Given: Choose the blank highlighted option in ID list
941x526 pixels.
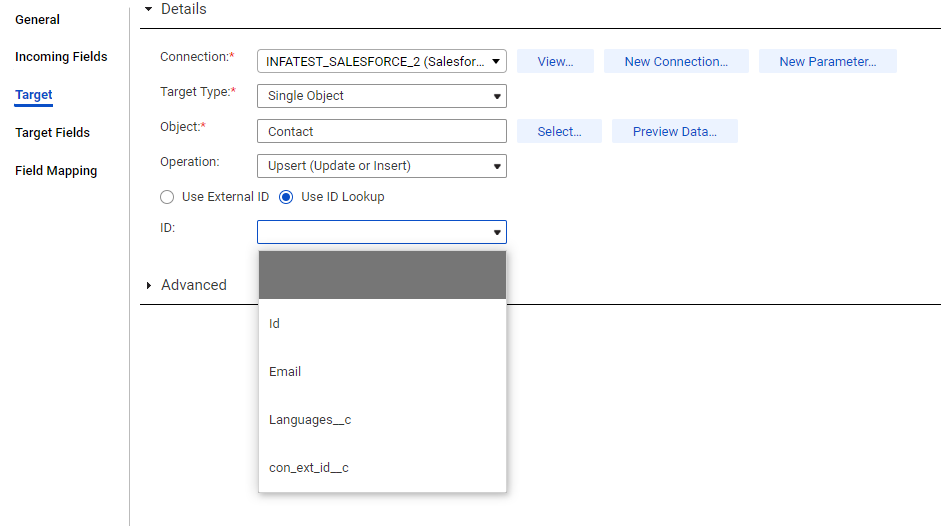Looking at the screenshot, I should pos(382,275).
